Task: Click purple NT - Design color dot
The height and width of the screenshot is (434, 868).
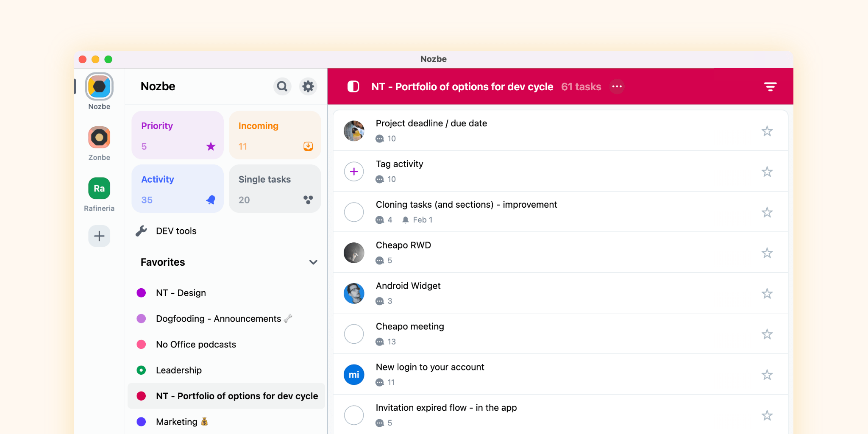Action: 141,293
